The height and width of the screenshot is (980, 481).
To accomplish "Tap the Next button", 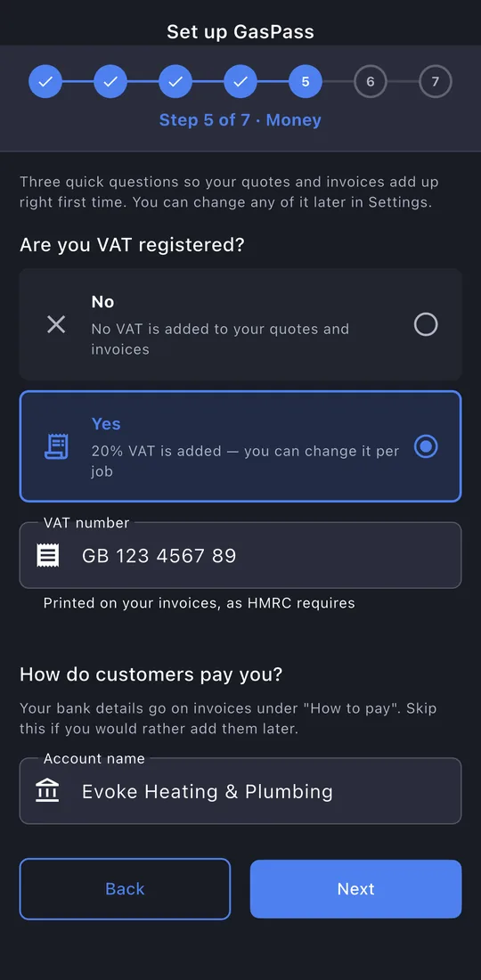I will 356,889.
